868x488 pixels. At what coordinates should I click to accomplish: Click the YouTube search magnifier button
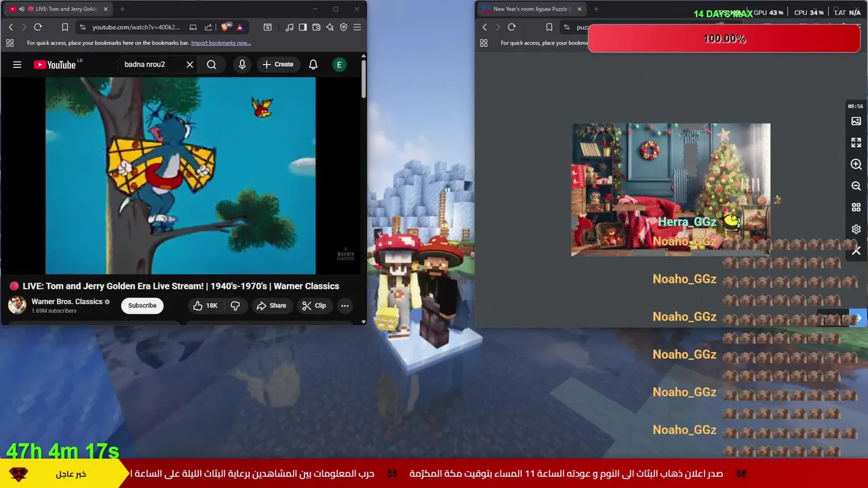pyautogui.click(x=212, y=64)
